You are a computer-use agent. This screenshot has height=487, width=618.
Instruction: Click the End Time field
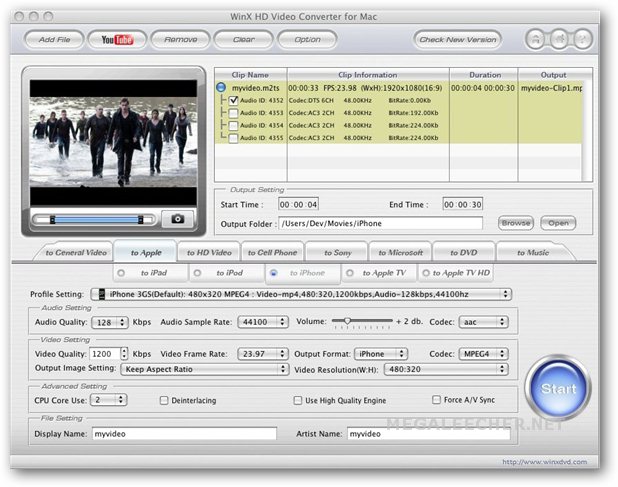[x=462, y=204]
